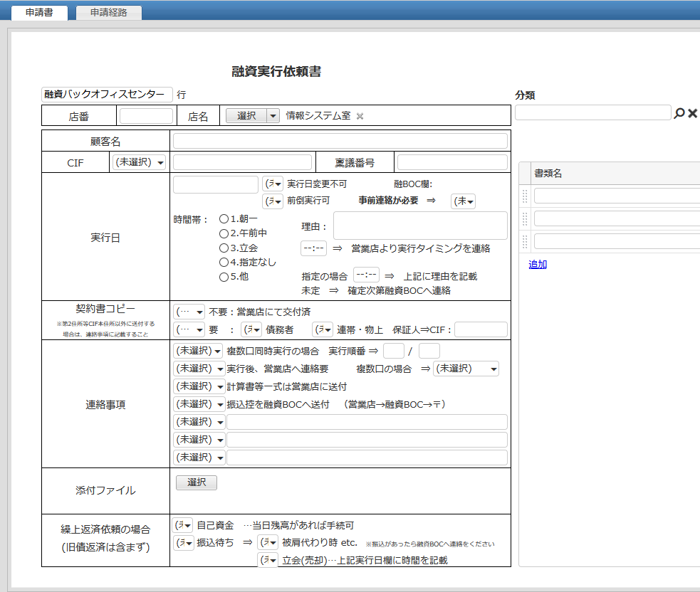The width and height of the screenshot is (700, 592).
Task: Open the 複数口の場合 (未選択) dropdown
Action: tap(466, 369)
